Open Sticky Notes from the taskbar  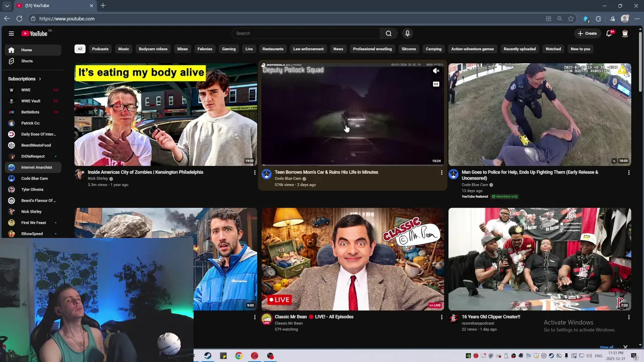[223, 356]
